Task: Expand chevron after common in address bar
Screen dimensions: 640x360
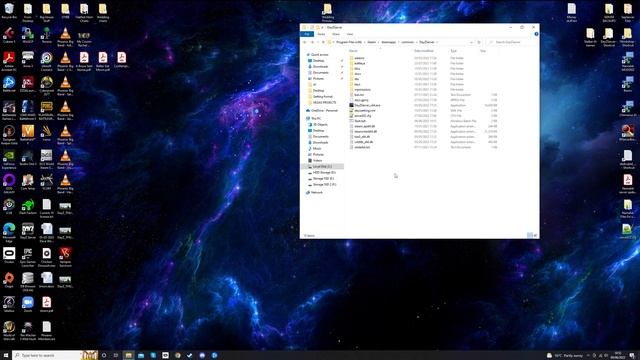Action: (x=416, y=42)
